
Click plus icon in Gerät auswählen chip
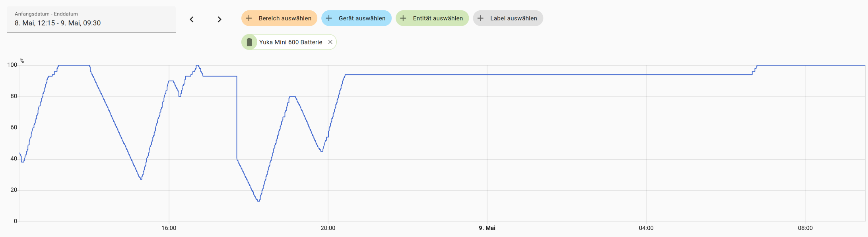tap(329, 18)
